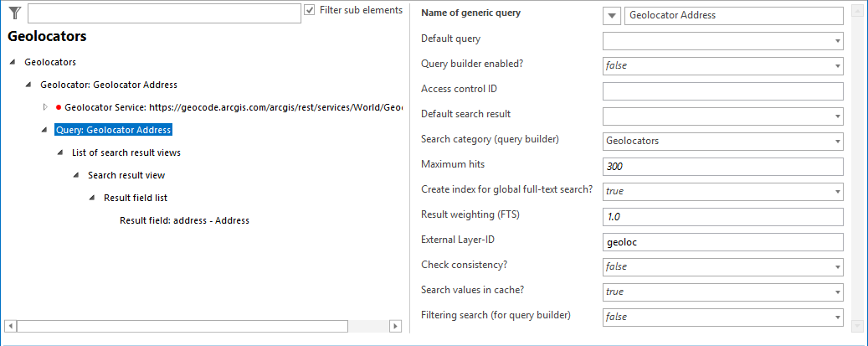Click the Check consistency? label
The image size is (868, 346).
(x=464, y=265)
